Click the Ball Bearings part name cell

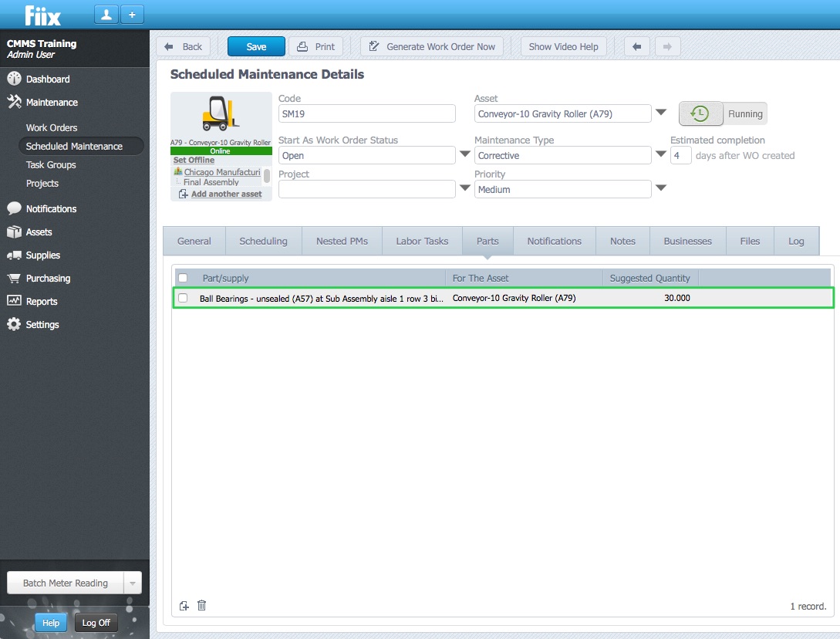(x=322, y=298)
